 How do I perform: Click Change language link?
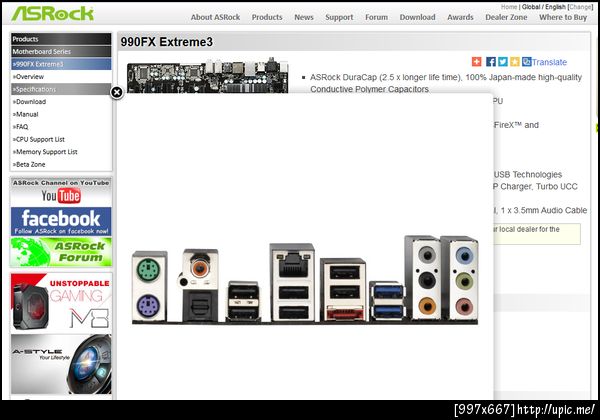coord(581,7)
